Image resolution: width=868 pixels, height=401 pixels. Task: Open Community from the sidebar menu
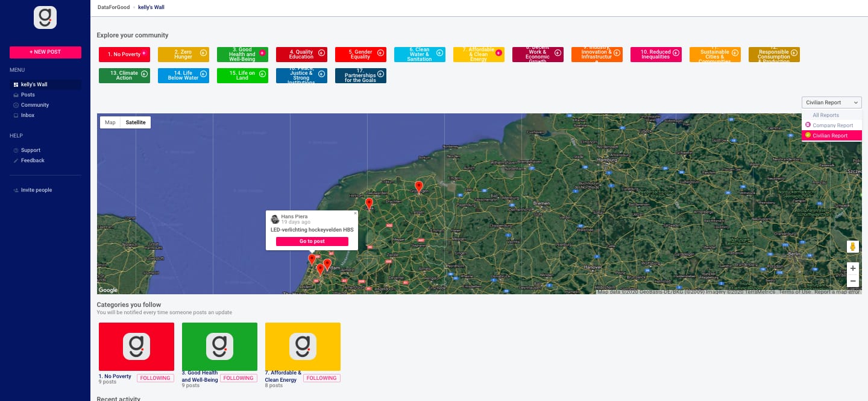coord(35,105)
